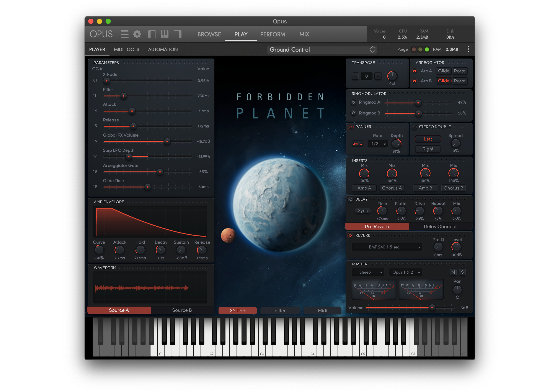
Task: Click the transpose value field
Action: (367, 76)
